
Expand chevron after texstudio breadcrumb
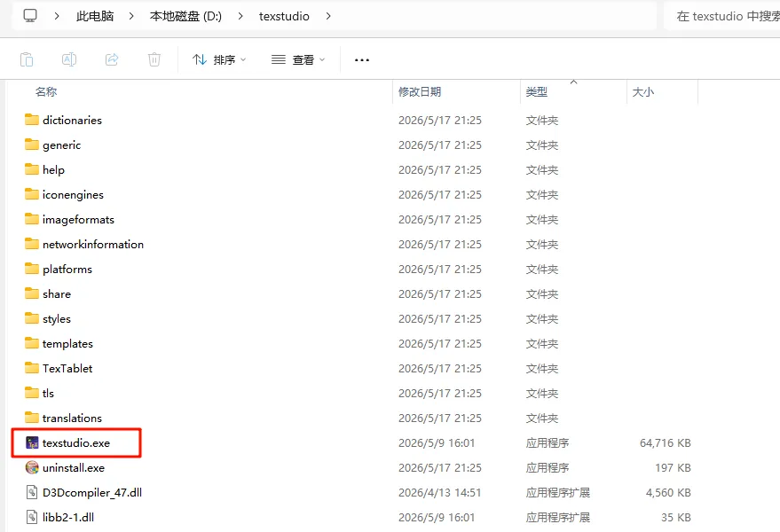[x=328, y=16]
